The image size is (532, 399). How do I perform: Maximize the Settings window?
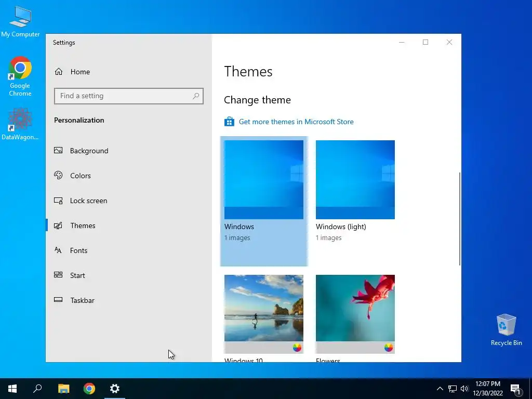425,42
